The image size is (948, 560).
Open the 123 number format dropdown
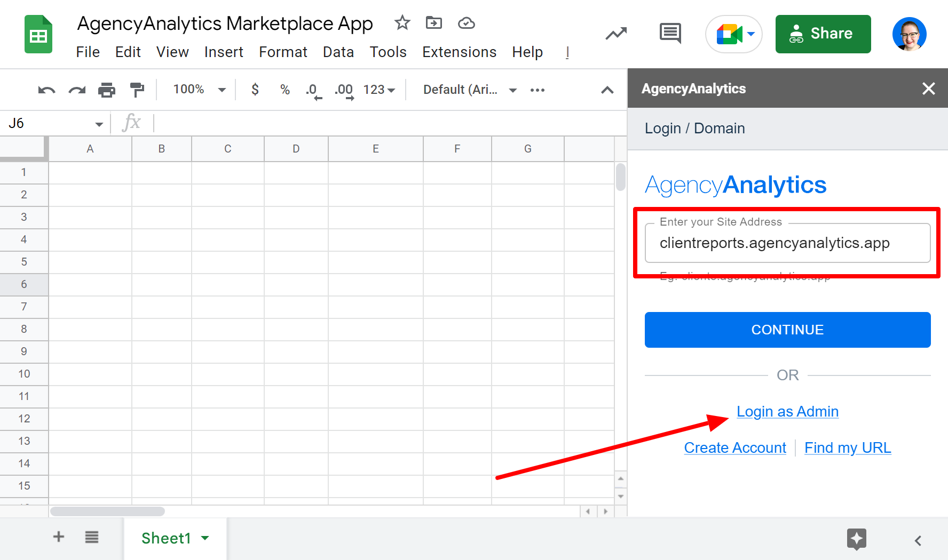pyautogui.click(x=379, y=90)
